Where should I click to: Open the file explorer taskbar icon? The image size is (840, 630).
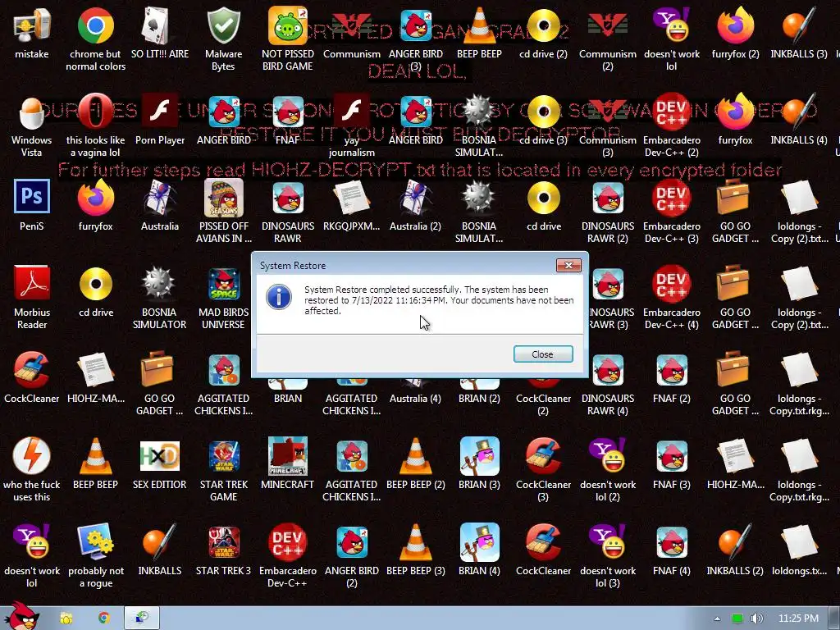(x=66, y=619)
